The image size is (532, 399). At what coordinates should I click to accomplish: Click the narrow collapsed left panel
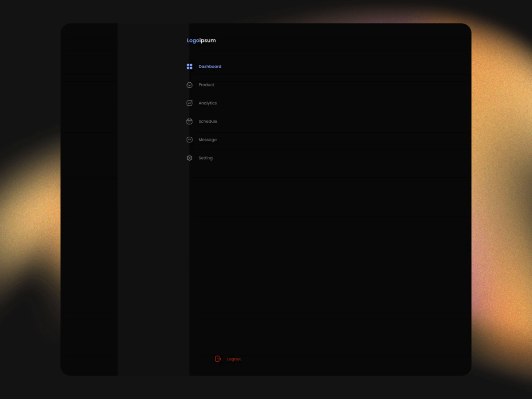pyautogui.click(x=89, y=199)
